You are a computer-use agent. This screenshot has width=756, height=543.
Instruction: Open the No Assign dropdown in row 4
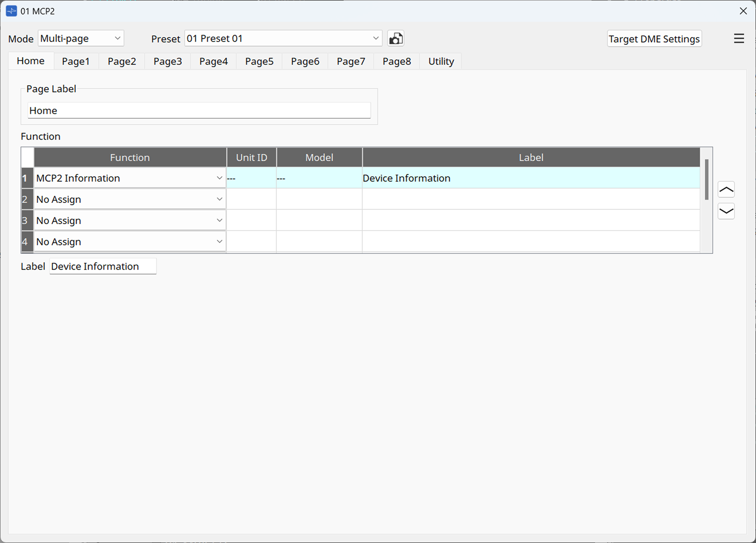pos(219,241)
